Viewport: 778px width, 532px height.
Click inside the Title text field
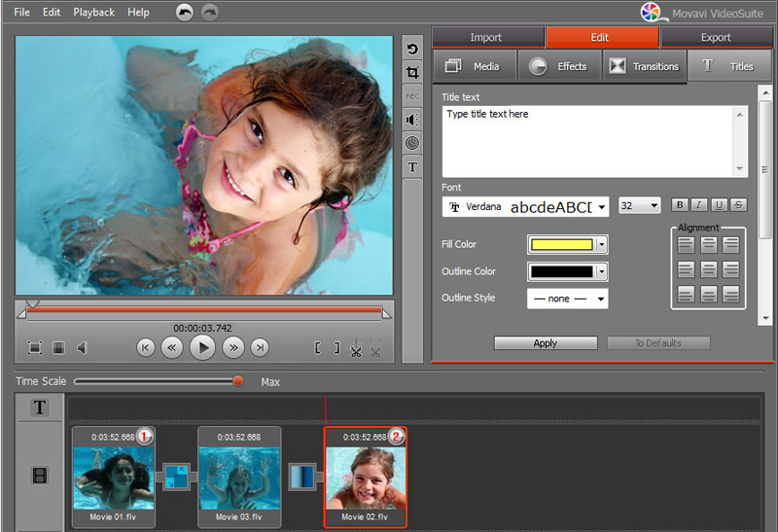(x=594, y=141)
